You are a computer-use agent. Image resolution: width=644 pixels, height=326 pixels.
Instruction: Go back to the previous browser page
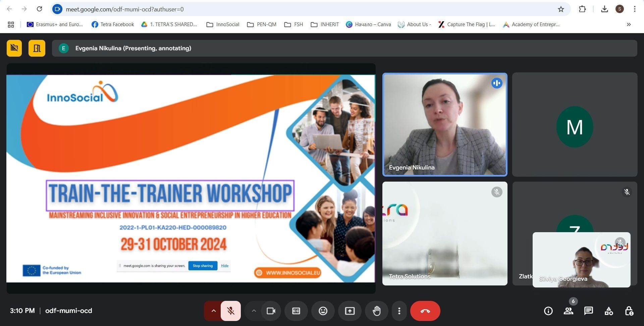click(9, 9)
